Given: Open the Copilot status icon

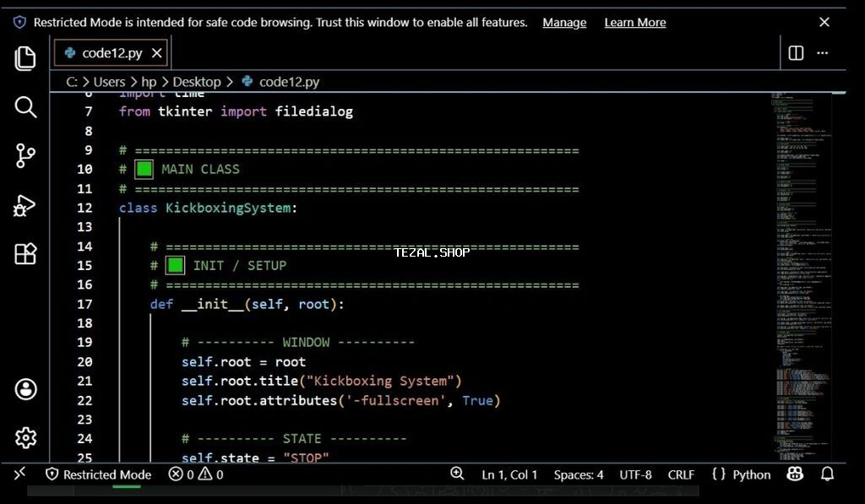Looking at the screenshot, I should click(795, 474).
